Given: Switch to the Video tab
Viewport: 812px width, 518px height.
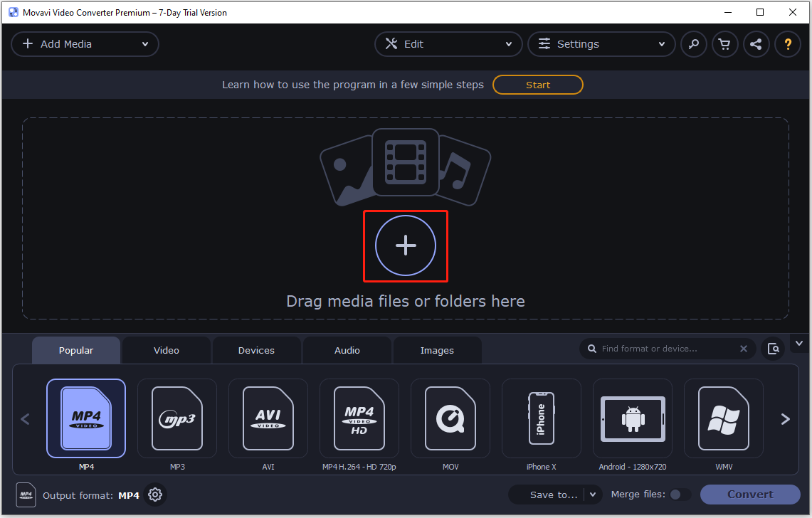Looking at the screenshot, I should pyautogui.click(x=167, y=350).
